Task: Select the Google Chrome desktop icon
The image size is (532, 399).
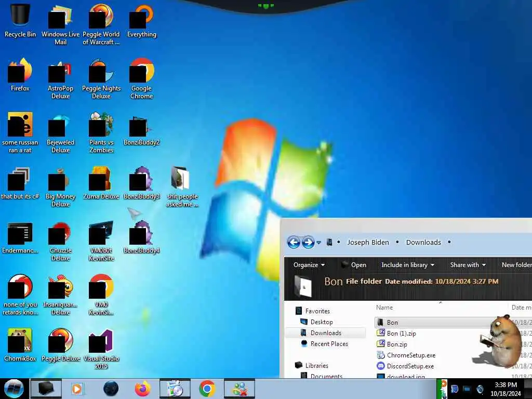Action: [141, 79]
